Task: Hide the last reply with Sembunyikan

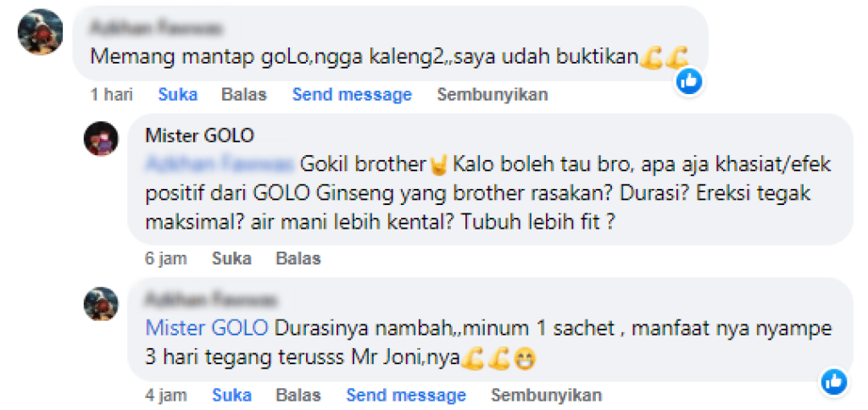Action: [x=547, y=395]
